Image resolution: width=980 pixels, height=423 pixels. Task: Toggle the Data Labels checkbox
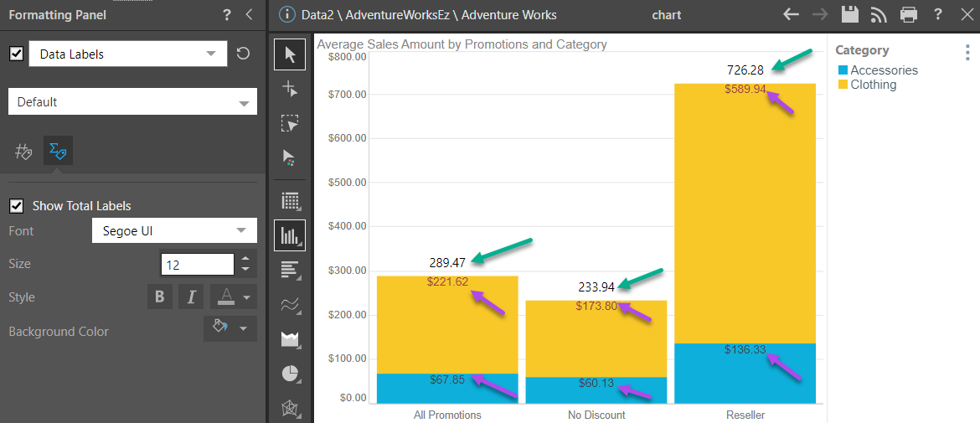tap(16, 54)
